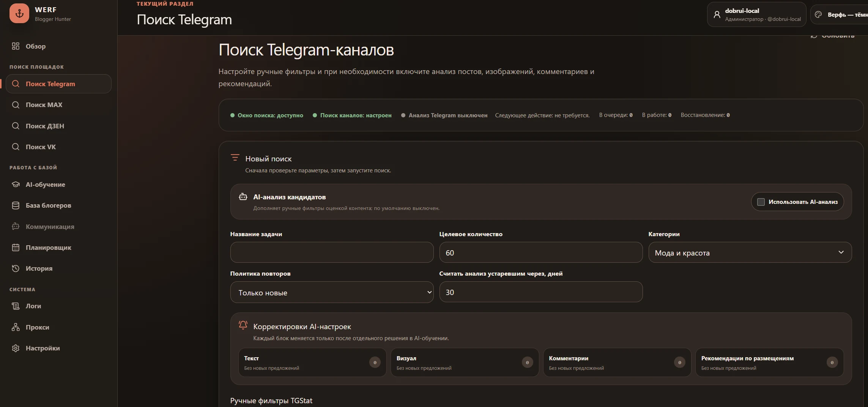The height and width of the screenshot is (407, 868).
Task: Click the robot icon at AI-анализ кандидатов
Action: [x=243, y=197]
